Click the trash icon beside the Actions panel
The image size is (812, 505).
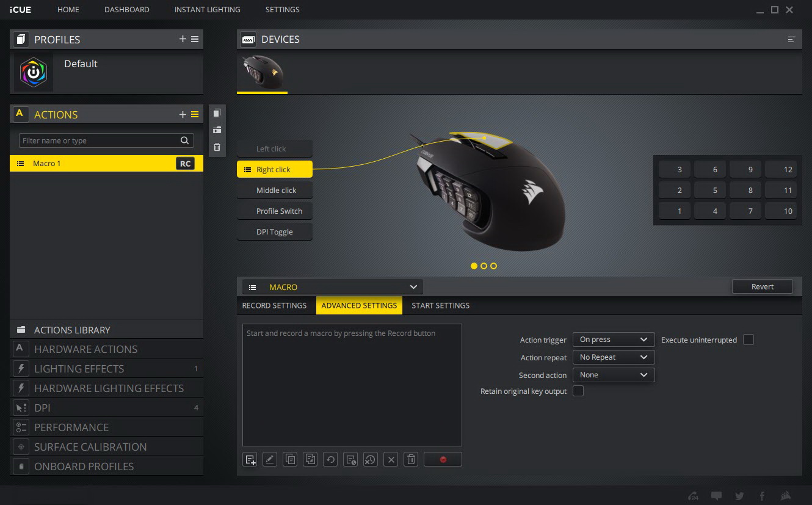pos(217,147)
